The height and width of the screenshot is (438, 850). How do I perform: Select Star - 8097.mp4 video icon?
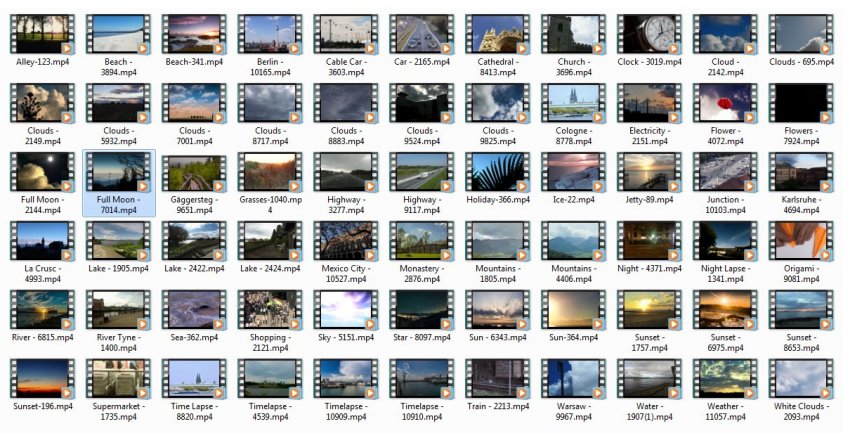(422, 310)
